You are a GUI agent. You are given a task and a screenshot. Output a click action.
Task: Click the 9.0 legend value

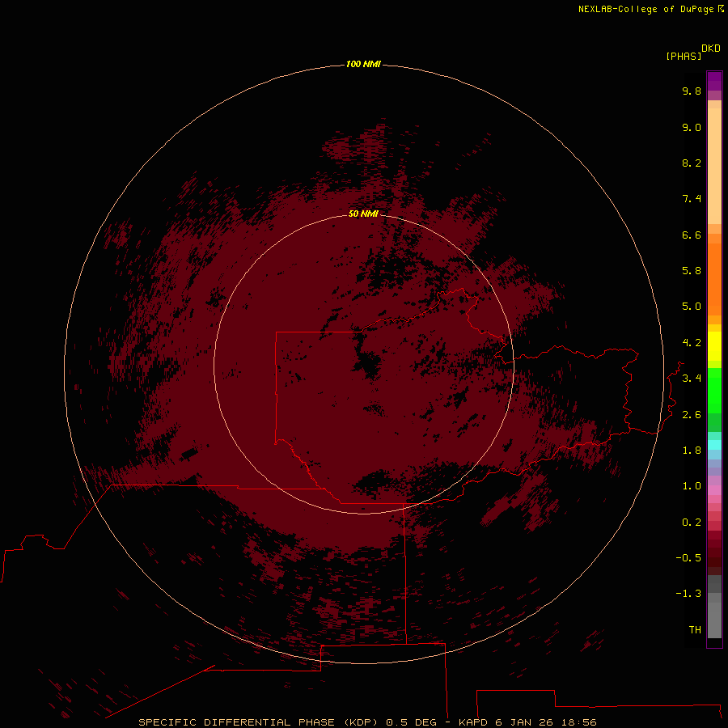click(692, 128)
